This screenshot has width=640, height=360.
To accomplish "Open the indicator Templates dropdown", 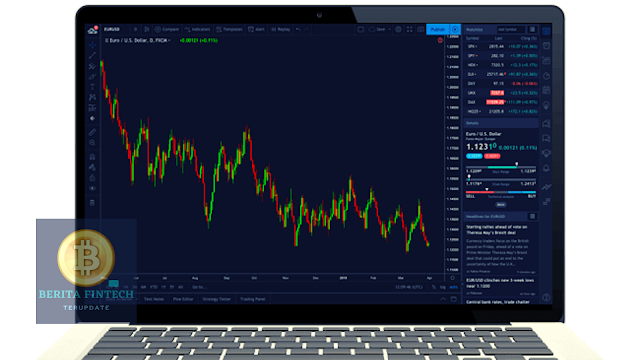I will (229, 29).
